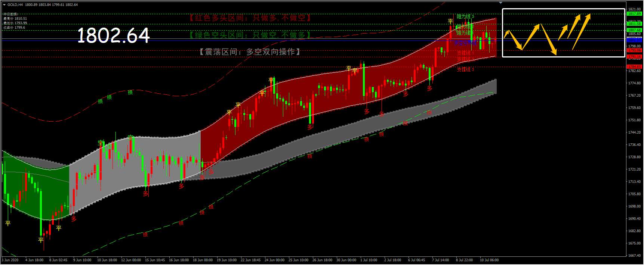Select the 支撑线 3 support label
The width and height of the screenshot is (644, 265).
pyautogui.click(x=465, y=69)
